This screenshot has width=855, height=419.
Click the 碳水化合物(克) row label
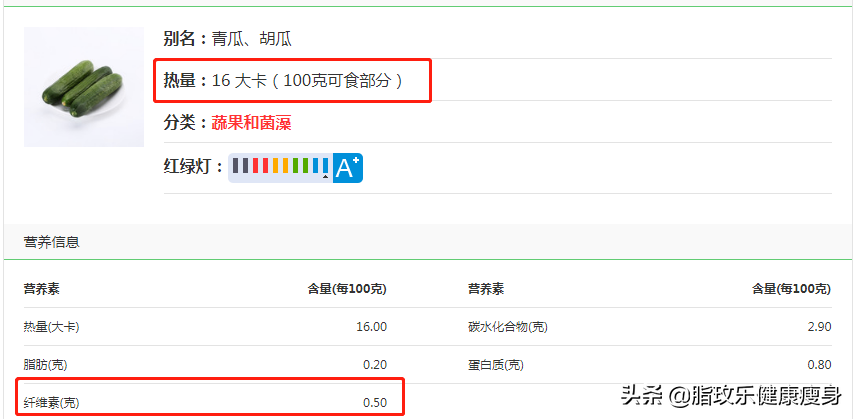507,327
